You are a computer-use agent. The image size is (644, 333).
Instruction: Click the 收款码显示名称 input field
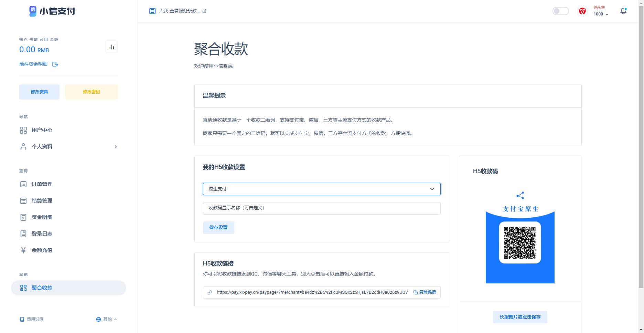pos(321,208)
